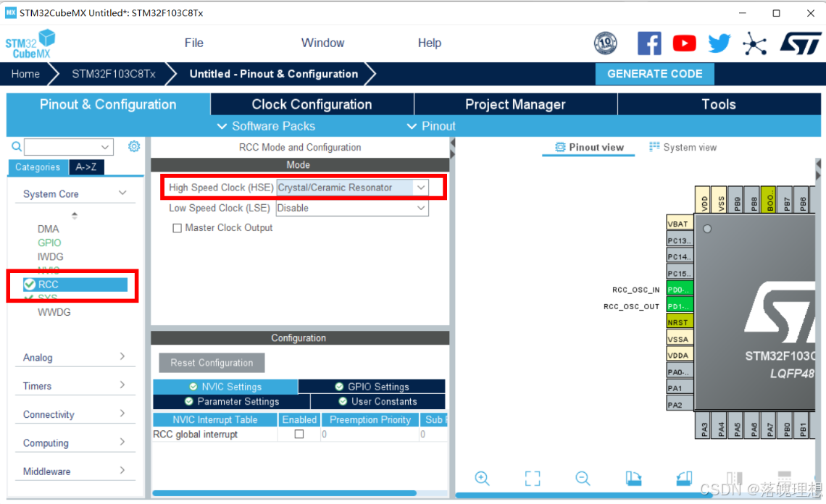
Task: Switch to the Project Manager tab
Action: (x=515, y=104)
